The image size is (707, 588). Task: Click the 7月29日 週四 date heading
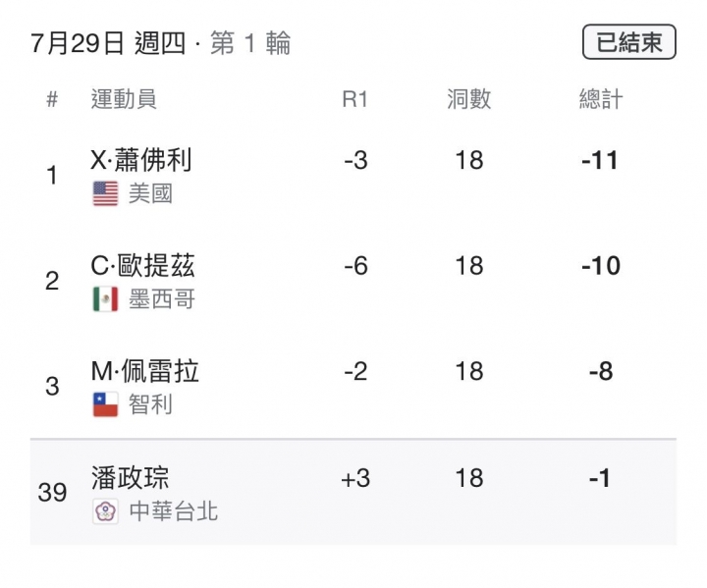[108, 43]
